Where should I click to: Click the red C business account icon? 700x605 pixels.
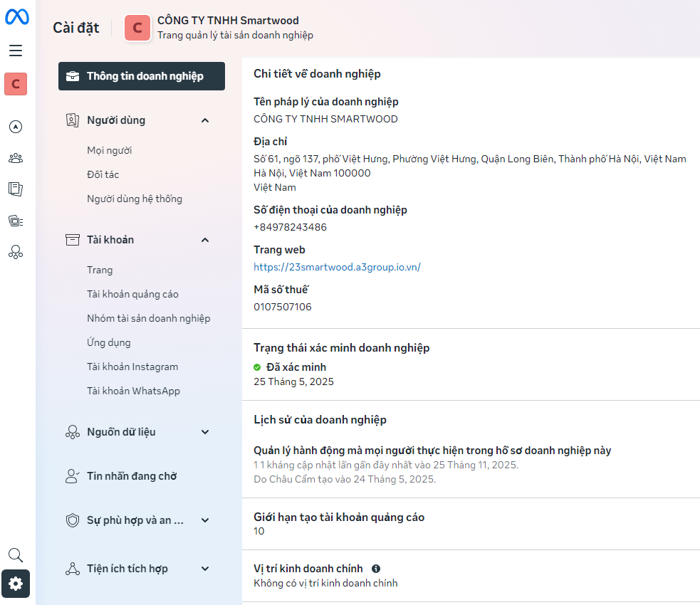click(16, 84)
